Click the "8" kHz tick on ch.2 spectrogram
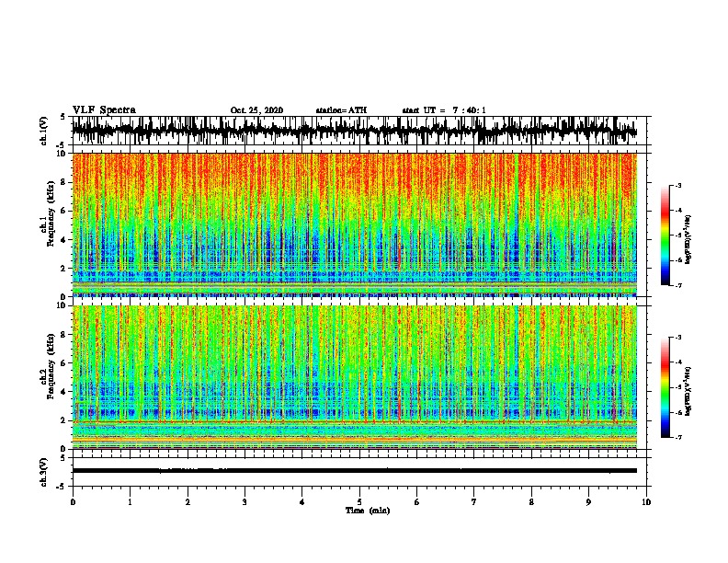 pyautogui.click(x=63, y=335)
